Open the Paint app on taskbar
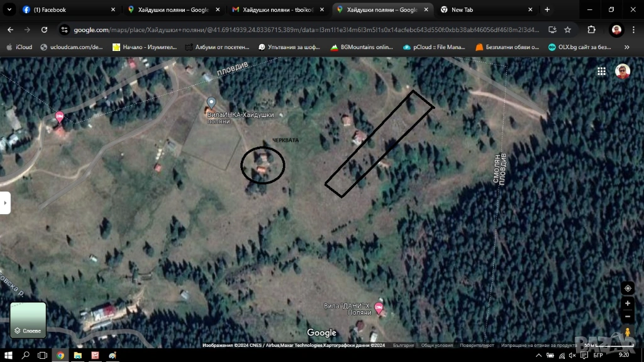This screenshot has height=362, width=644. tap(112, 355)
